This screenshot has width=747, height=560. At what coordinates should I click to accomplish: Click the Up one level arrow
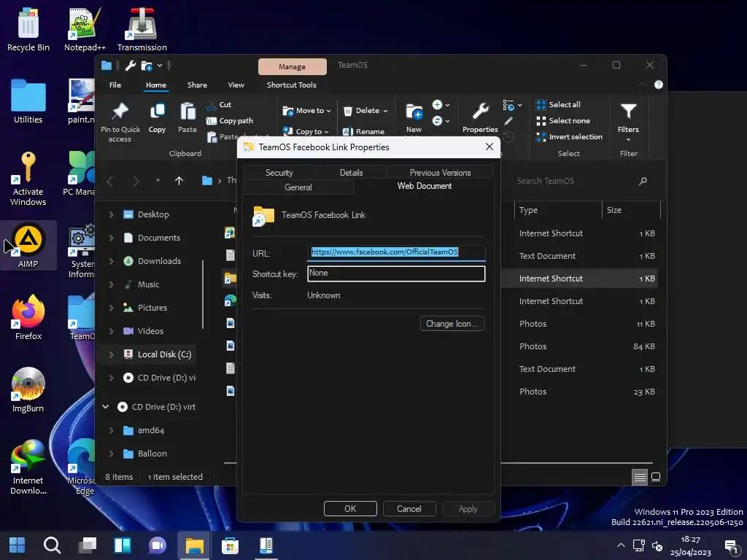(179, 181)
